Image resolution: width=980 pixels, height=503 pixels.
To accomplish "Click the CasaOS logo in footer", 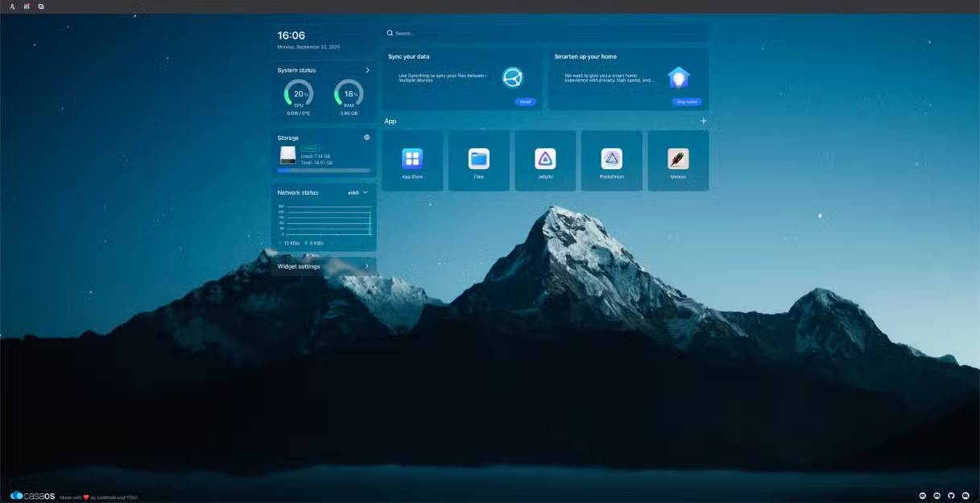I will [x=33, y=496].
